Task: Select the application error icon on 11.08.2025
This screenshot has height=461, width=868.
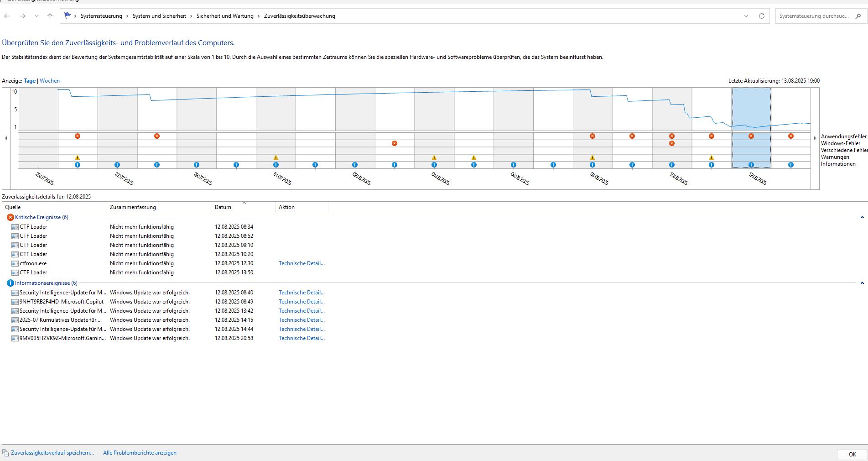Action: click(x=712, y=136)
